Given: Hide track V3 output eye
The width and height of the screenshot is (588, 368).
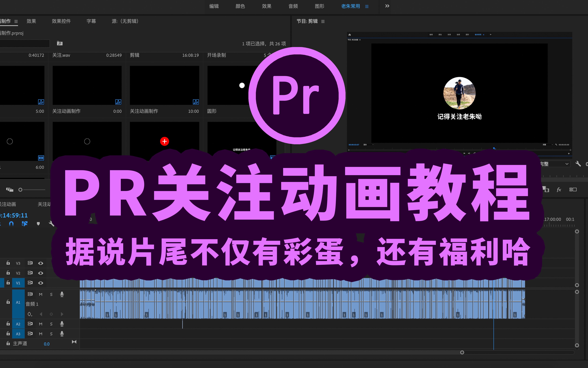Looking at the screenshot, I should click(41, 263).
